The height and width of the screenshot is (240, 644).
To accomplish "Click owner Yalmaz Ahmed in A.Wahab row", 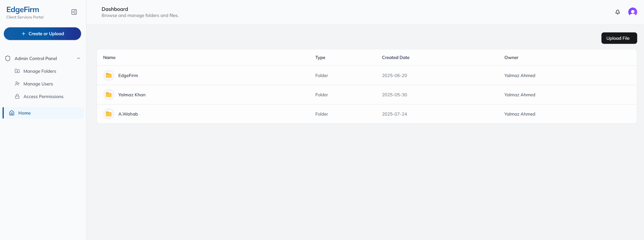I will 520,114.
